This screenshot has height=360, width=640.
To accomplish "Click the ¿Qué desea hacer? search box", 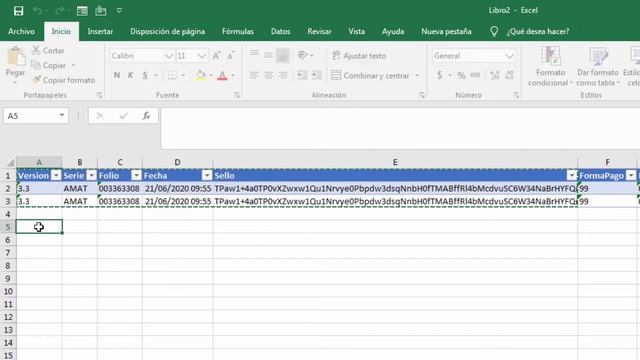I will [538, 31].
